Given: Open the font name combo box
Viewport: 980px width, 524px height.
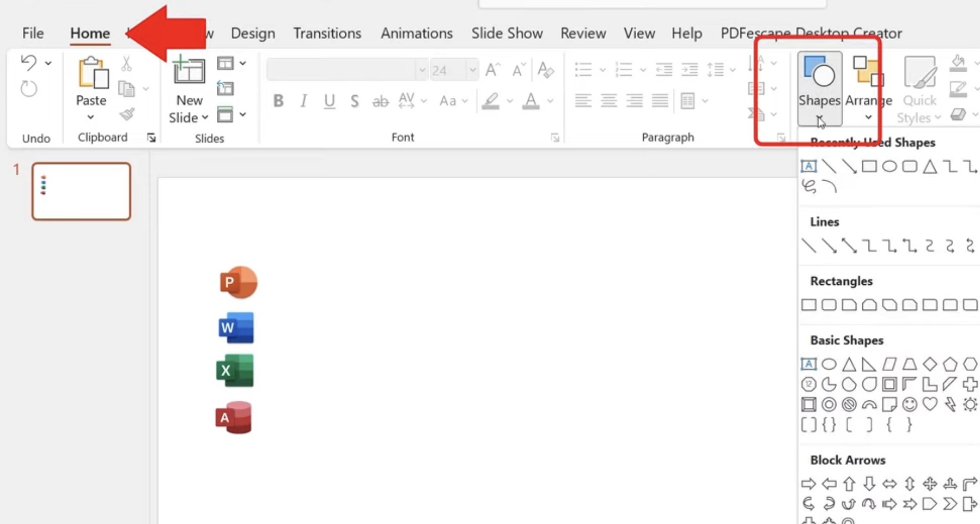Looking at the screenshot, I should coord(347,70).
